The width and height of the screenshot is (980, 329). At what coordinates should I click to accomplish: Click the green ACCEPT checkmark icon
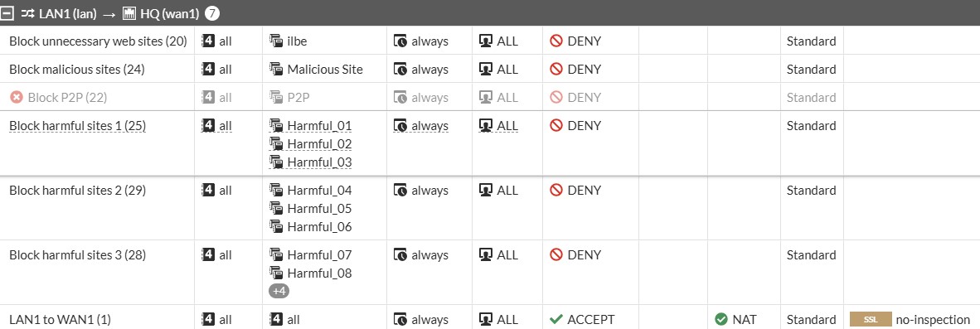pyautogui.click(x=556, y=320)
